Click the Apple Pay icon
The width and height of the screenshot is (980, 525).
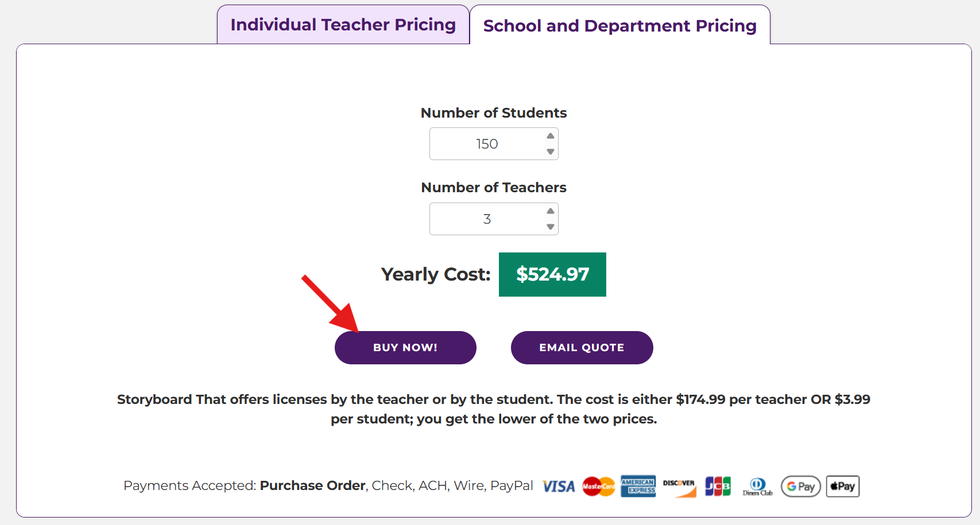842,487
